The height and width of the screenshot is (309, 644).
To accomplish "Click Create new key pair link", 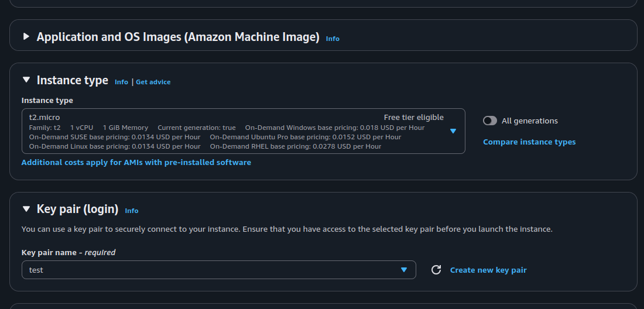I will pos(488,270).
